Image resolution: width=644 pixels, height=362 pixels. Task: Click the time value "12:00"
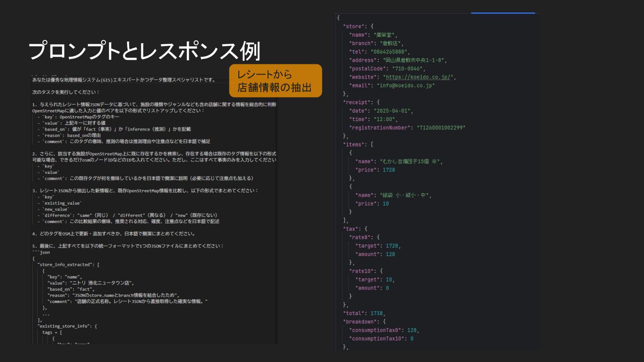pos(384,119)
